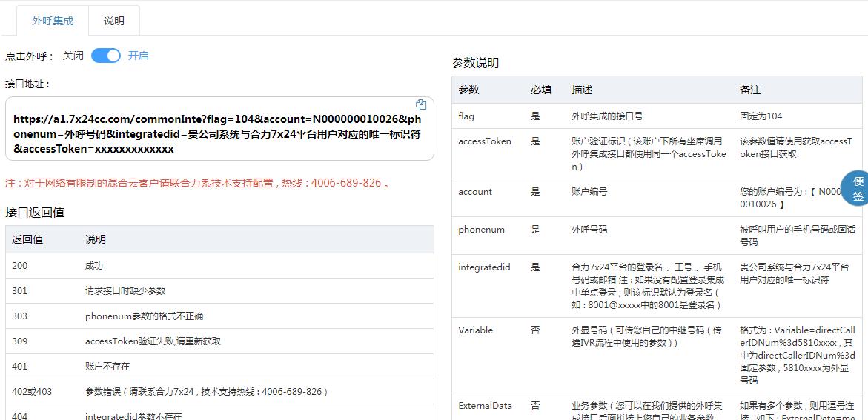Select return value 309 cell
This screenshot has width=868, height=420.
pos(20,341)
